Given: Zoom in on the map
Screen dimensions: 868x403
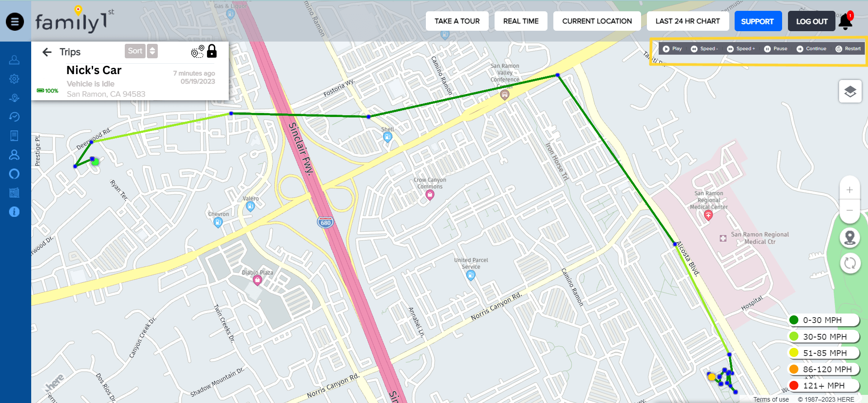Looking at the screenshot, I should [850, 190].
